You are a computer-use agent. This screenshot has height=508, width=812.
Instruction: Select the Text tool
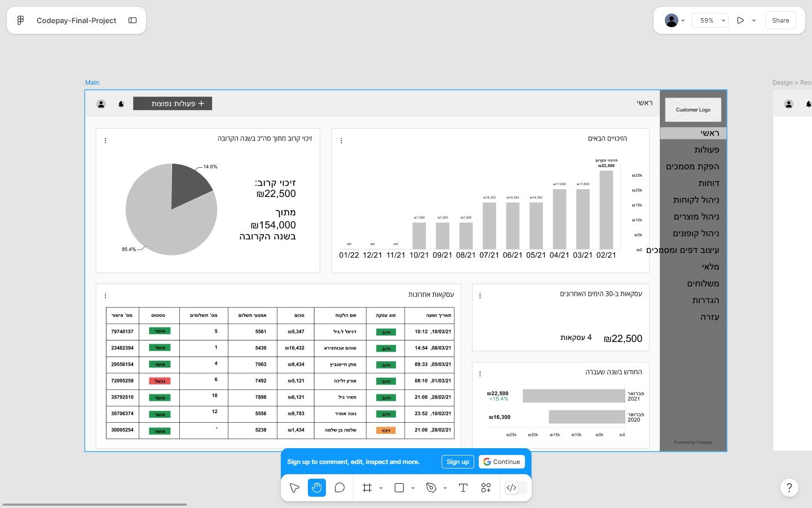point(463,488)
